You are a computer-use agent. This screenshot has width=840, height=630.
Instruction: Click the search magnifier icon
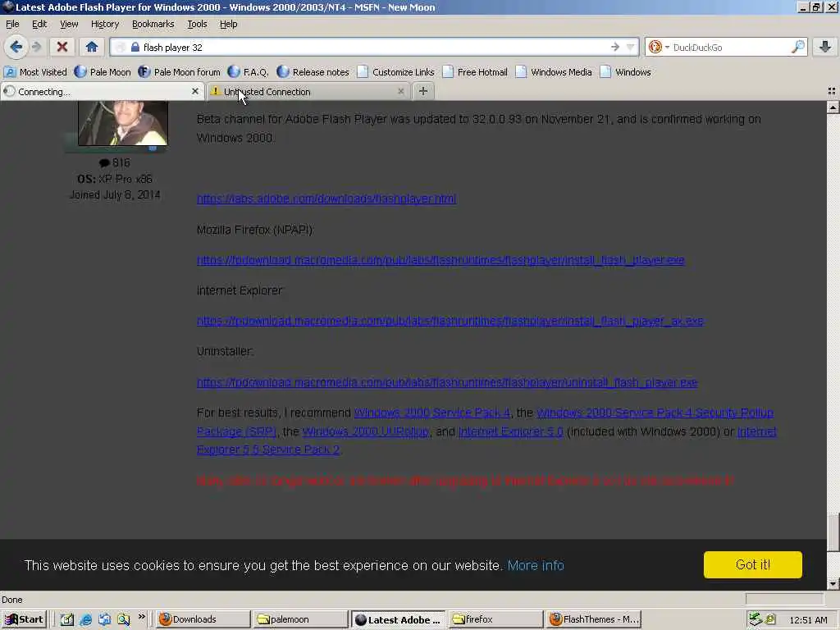click(797, 47)
